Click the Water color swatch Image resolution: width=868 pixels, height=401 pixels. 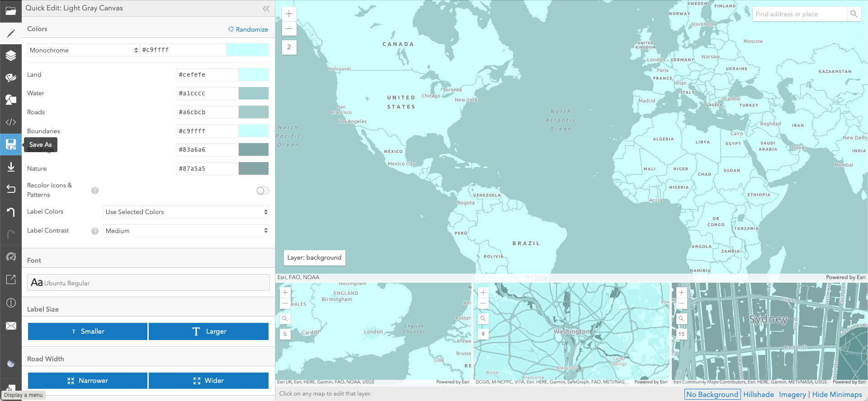click(x=254, y=93)
